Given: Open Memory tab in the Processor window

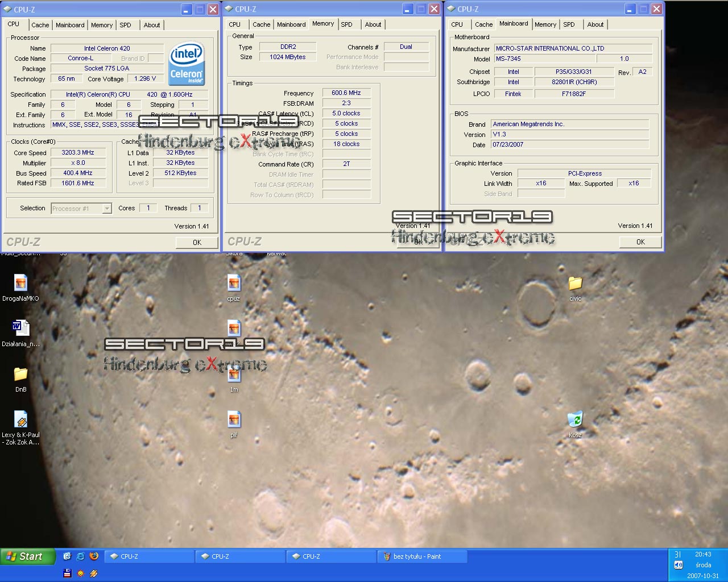Looking at the screenshot, I should point(102,25).
